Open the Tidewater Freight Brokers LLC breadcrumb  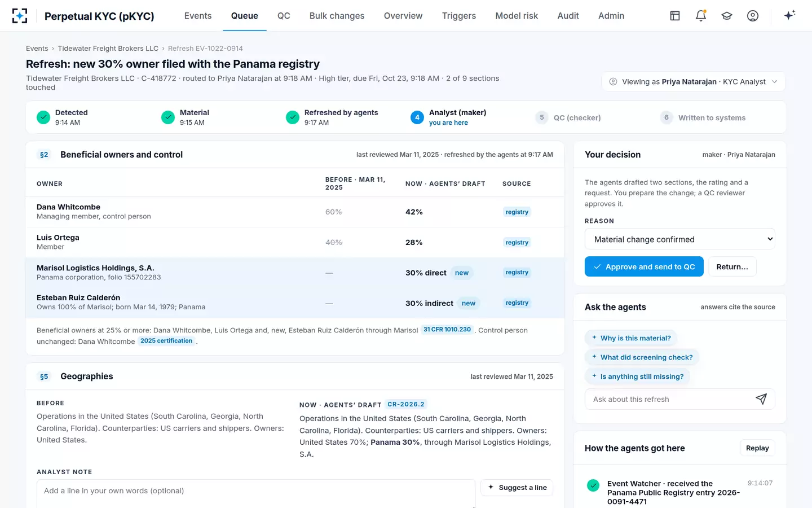click(x=108, y=49)
